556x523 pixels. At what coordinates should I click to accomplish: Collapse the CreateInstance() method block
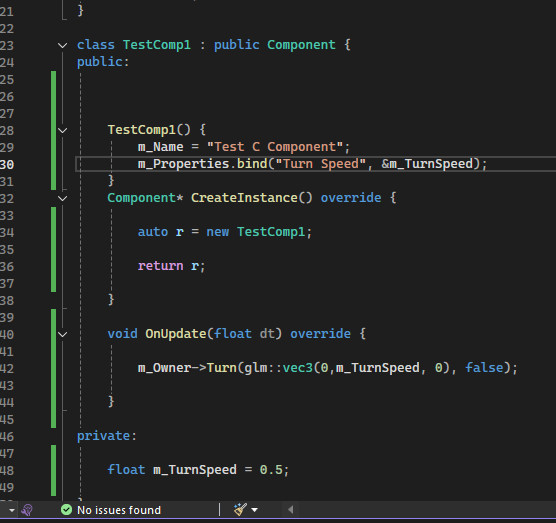tap(62, 198)
